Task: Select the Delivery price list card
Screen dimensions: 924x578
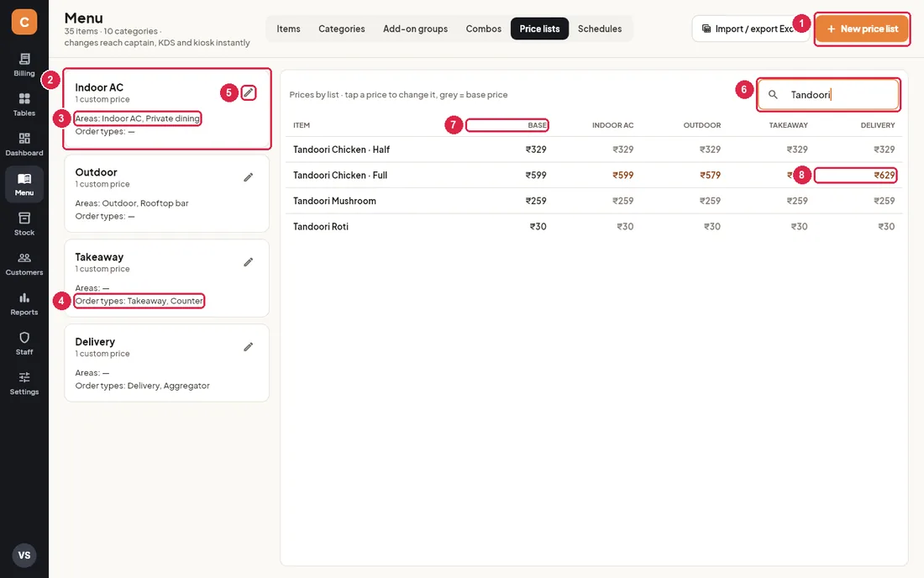Action: point(167,363)
